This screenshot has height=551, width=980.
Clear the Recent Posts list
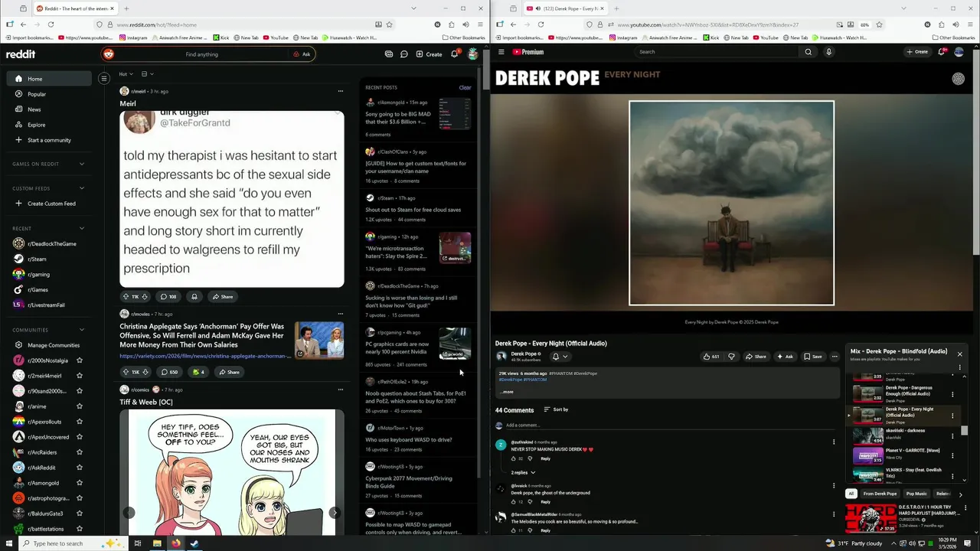pos(465,87)
